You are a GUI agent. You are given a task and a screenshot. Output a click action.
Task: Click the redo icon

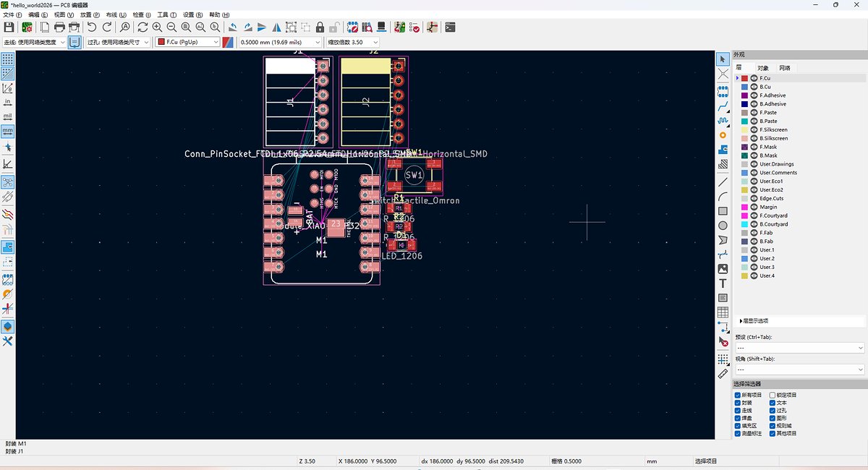tap(107, 27)
